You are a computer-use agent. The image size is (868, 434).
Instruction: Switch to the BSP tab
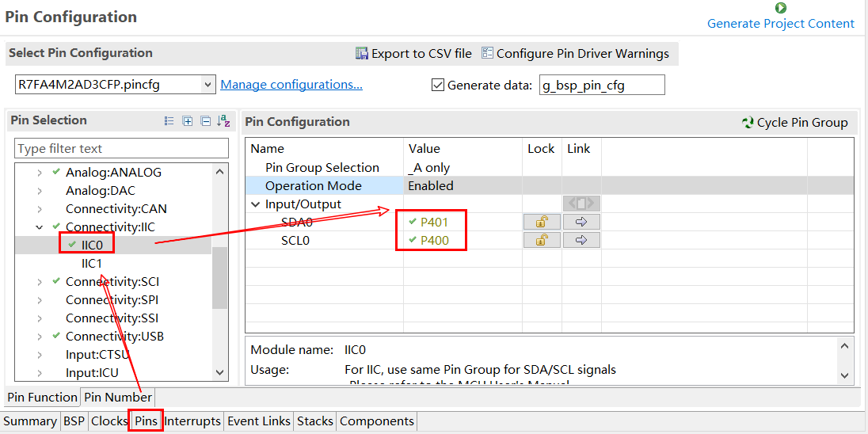[74, 421]
